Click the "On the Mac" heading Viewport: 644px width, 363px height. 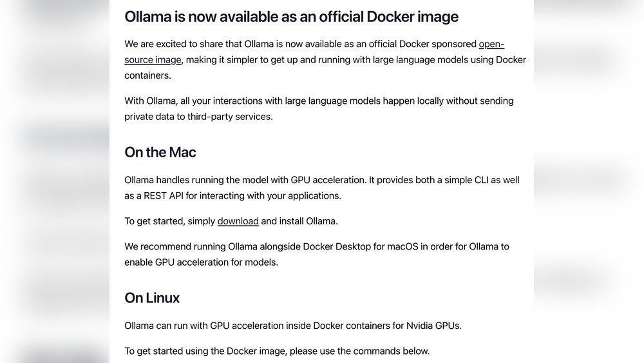[160, 153]
